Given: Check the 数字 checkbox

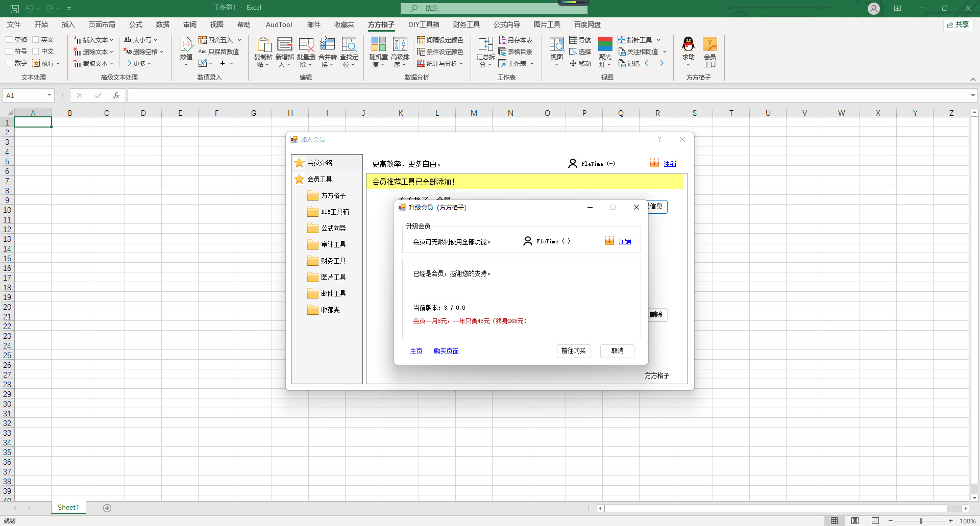Looking at the screenshot, I should coord(9,63).
